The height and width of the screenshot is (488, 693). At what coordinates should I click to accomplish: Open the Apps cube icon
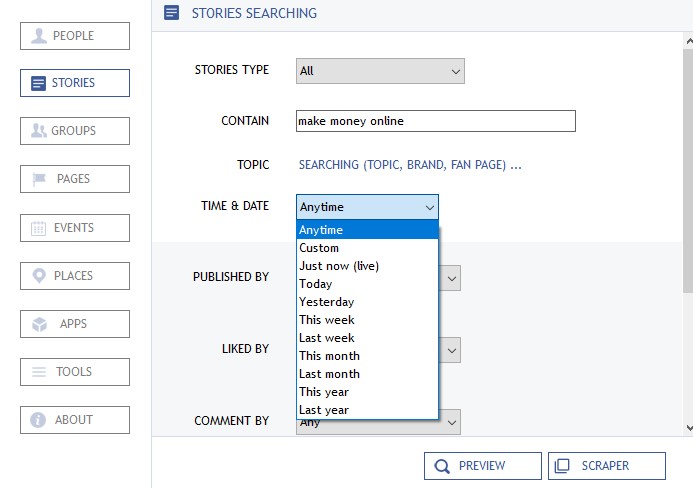(x=39, y=324)
